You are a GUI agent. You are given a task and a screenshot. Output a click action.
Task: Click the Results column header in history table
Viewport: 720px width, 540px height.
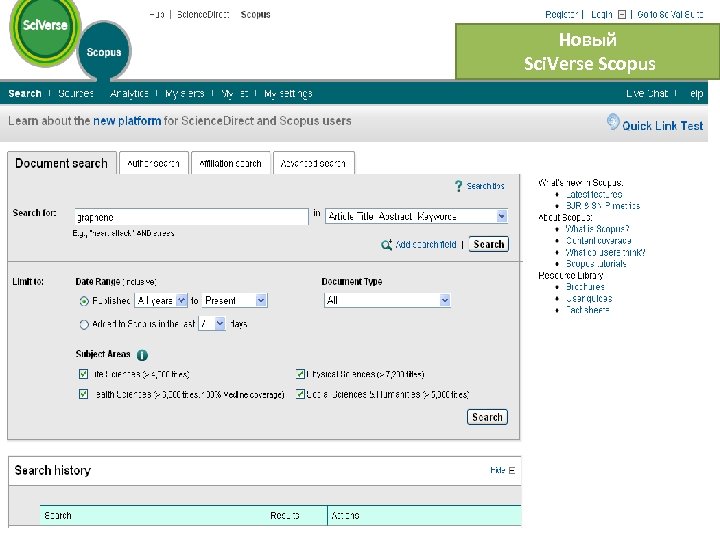click(x=285, y=516)
